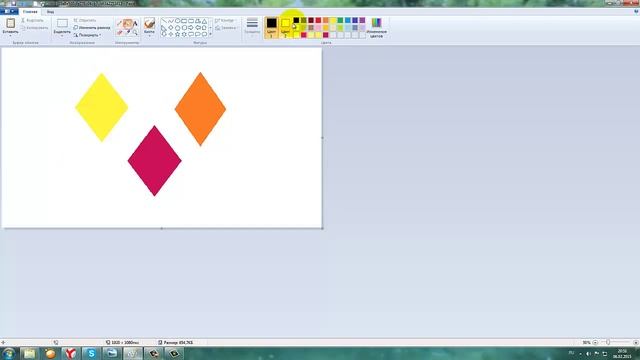This screenshot has height=360, width=640.
Task: Select the Text tool (letter A)
Action: pyautogui.click(x=136, y=23)
